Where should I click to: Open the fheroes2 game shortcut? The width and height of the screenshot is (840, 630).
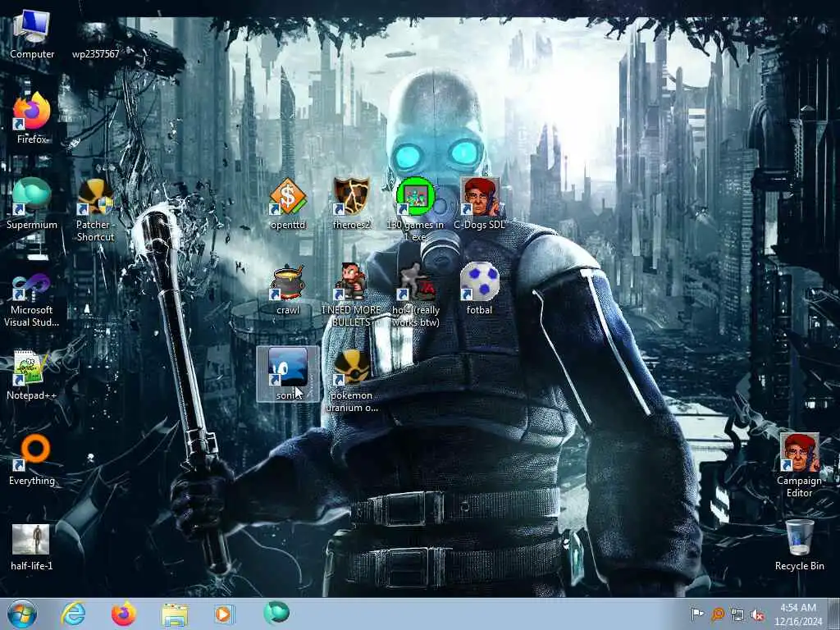tap(351, 203)
